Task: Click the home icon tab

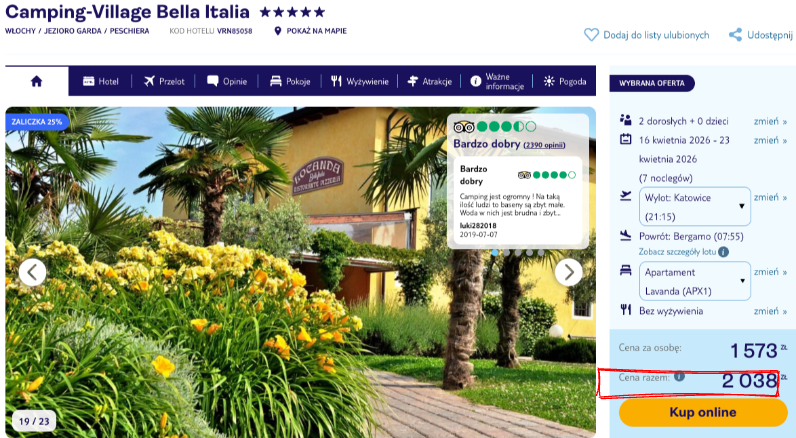Action: (x=37, y=81)
